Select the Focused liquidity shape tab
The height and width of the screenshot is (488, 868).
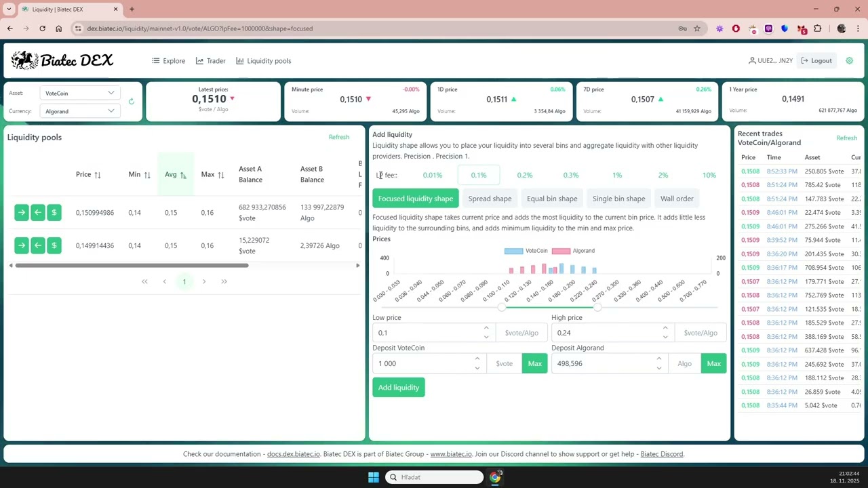(x=416, y=199)
